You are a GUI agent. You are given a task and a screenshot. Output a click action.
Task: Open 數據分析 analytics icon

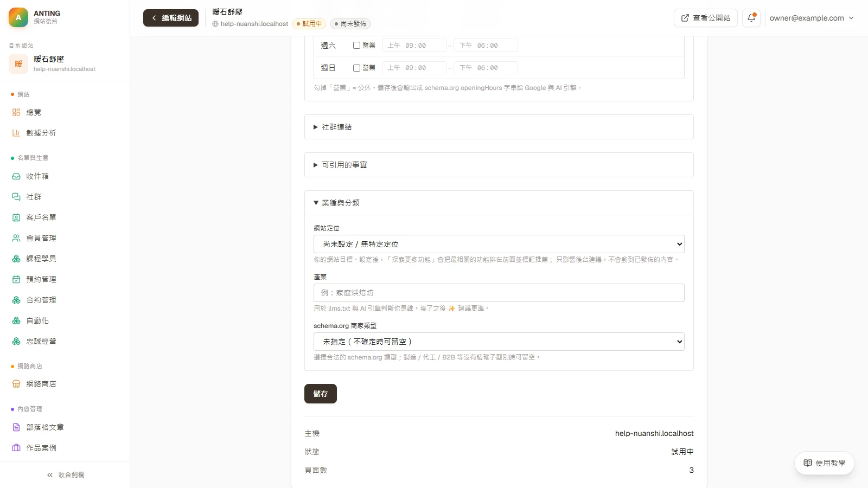click(16, 133)
